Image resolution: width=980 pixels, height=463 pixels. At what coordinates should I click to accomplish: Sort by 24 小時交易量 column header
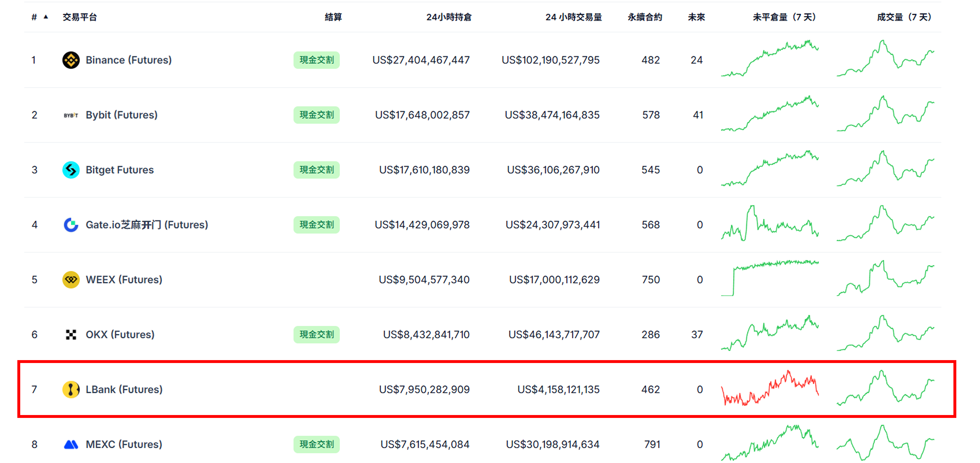pos(573,17)
